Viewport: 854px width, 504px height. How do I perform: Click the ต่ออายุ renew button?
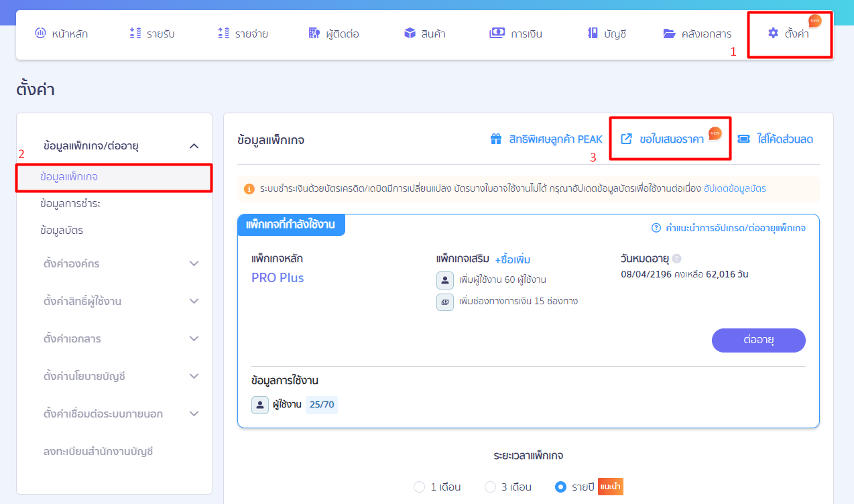tap(759, 340)
